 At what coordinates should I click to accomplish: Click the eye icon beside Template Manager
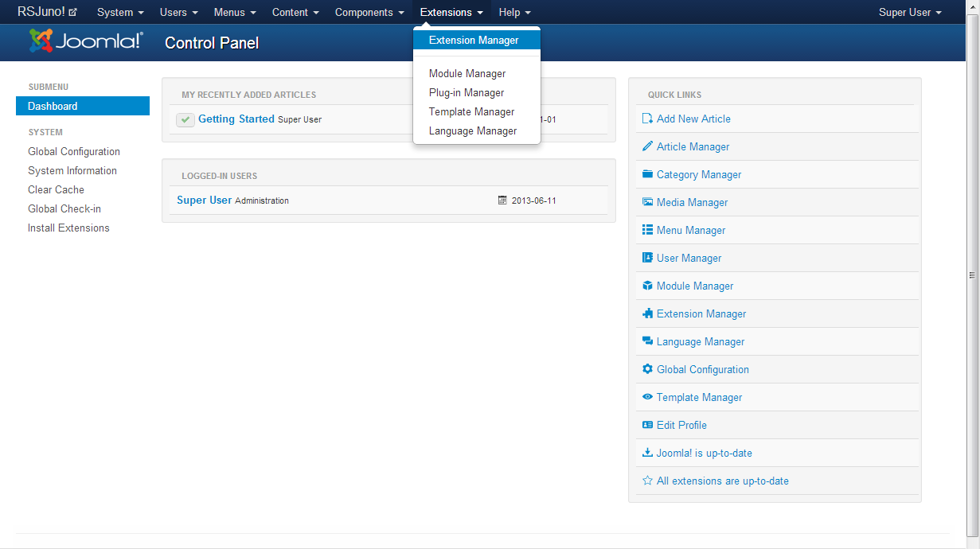click(647, 397)
